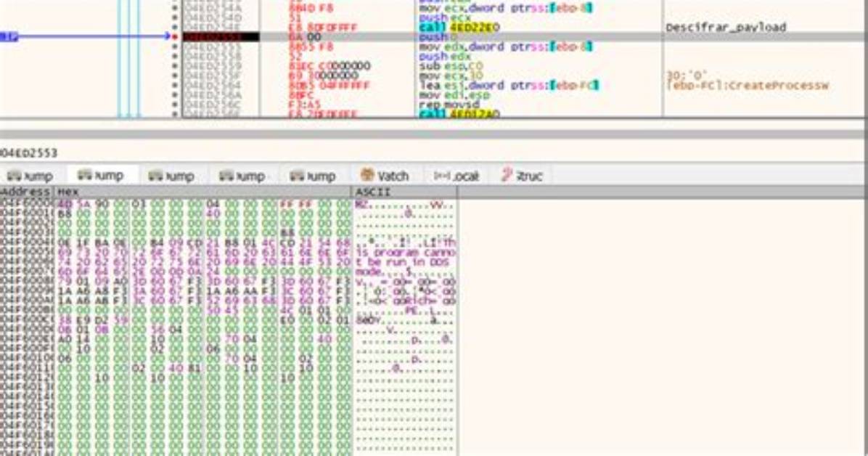Select the push 0 instruction line
Image resolution: width=868 pixels, height=456 pixels.
pos(438,37)
